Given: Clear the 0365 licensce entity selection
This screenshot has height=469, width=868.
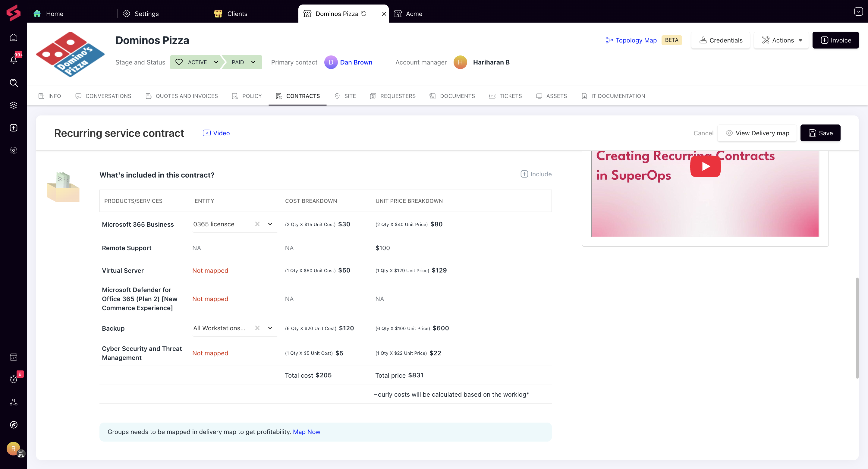Looking at the screenshot, I should (257, 224).
